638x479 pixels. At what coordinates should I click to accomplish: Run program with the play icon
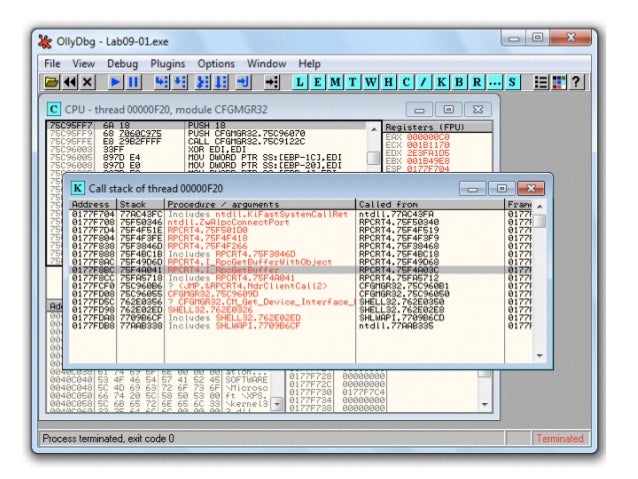click(116, 82)
